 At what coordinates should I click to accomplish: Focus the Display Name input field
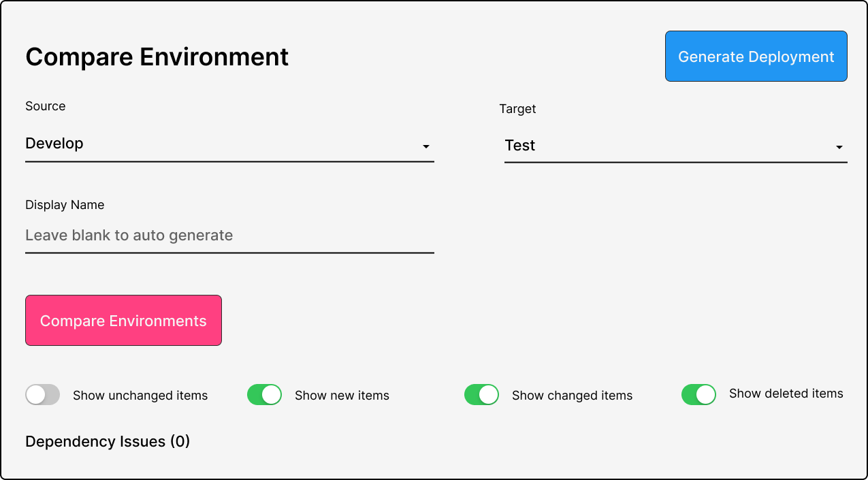[229, 236]
